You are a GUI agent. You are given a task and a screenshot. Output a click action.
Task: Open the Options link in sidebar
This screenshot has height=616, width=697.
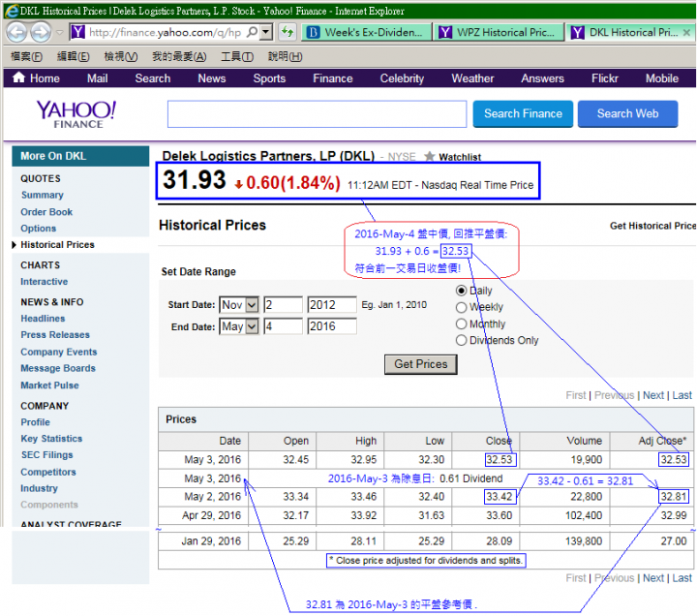tap(38, 229)
